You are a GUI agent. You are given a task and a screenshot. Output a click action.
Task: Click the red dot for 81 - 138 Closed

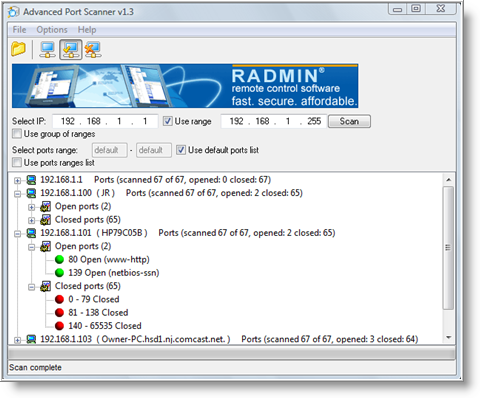click(60, 313)
